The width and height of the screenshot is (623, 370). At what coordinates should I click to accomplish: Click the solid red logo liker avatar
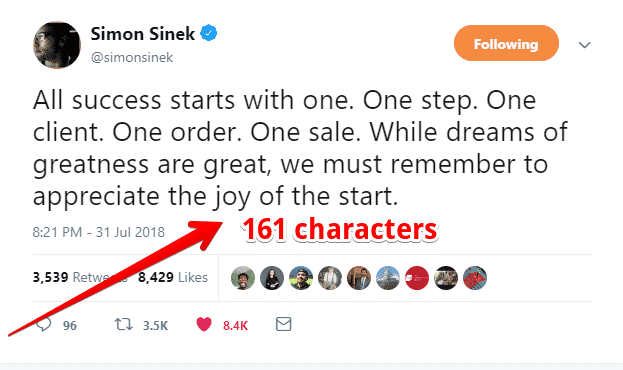click(417, 278)
